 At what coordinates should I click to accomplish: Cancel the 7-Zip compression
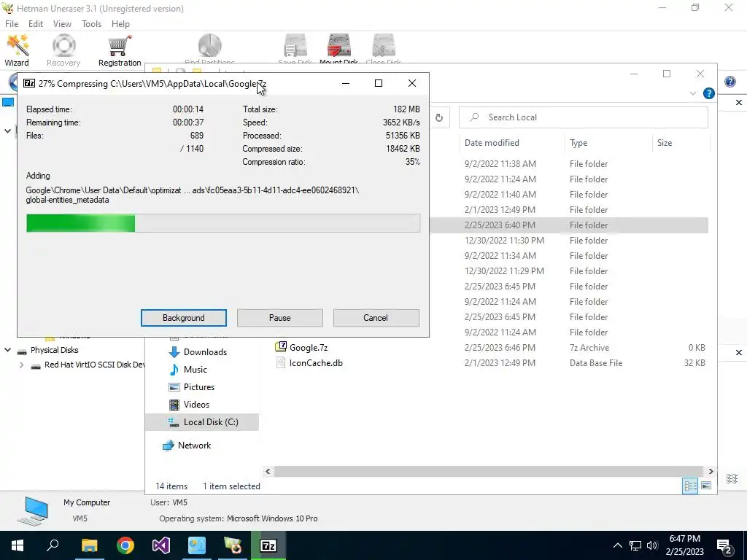click(376, 318)
